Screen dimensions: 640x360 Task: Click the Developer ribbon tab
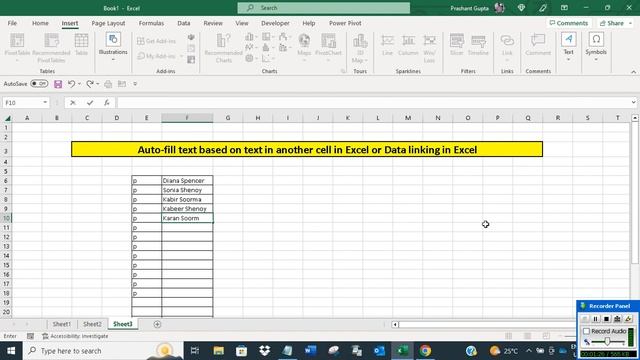[x=275, y=23]
